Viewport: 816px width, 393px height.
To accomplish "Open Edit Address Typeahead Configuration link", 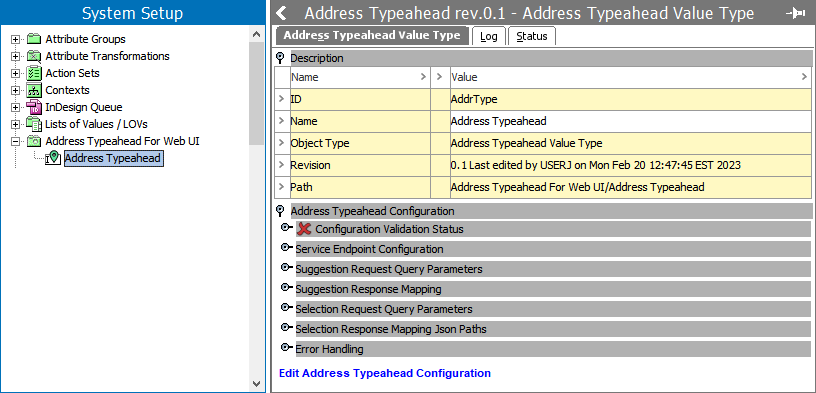I will coord(385,373).
